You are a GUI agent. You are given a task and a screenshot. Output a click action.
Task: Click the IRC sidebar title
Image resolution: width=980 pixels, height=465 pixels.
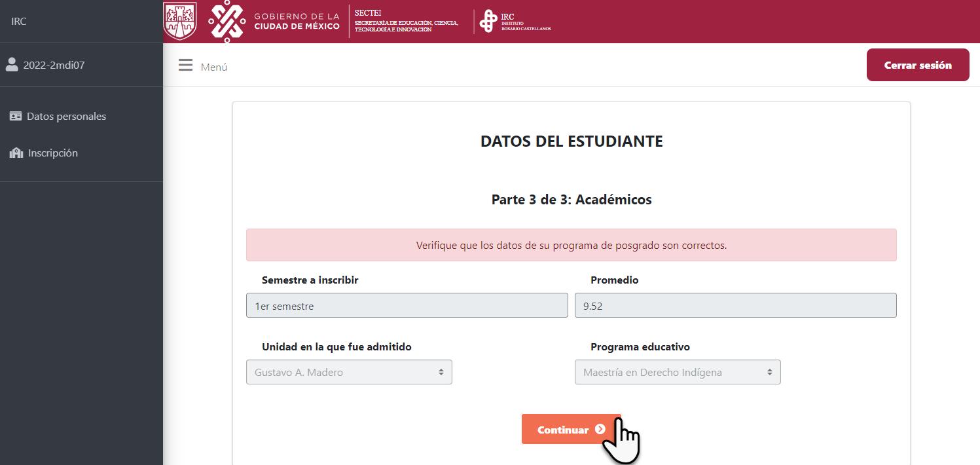[18, 21]
